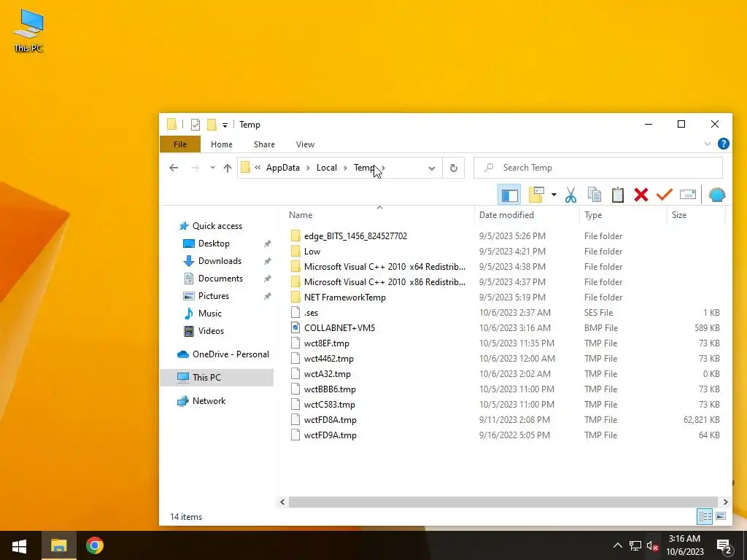Click into the Search Temp field

pos(598,168)
